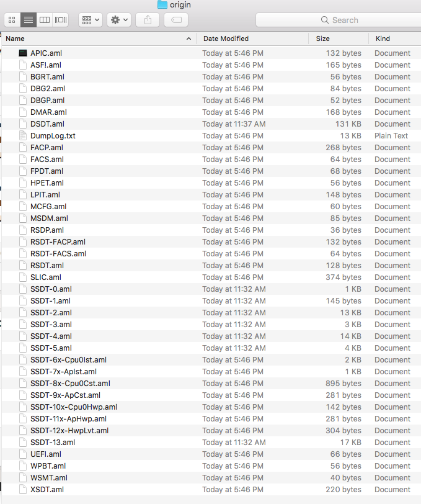Select the HPET.aml file icon
The image size is (421, 504).
23,183
